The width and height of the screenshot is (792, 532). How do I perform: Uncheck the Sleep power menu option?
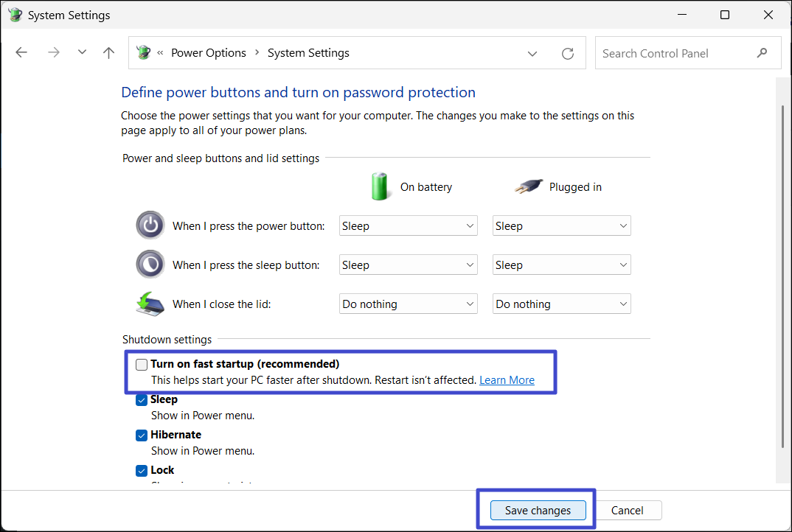142,400
